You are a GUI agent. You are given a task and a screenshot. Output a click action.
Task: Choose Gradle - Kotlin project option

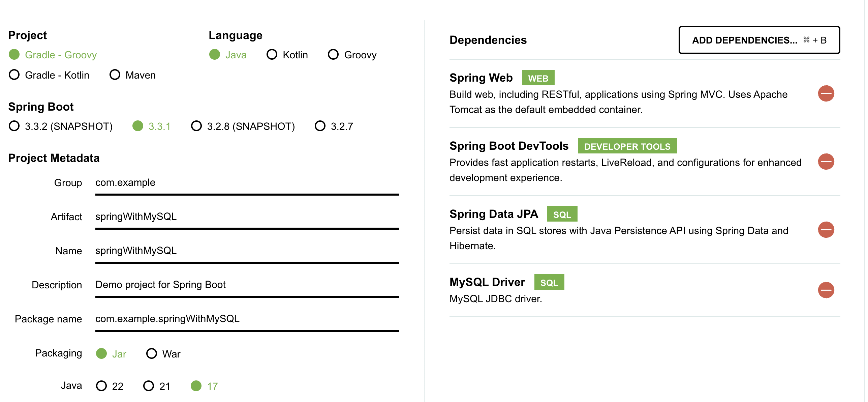[14, 75]
